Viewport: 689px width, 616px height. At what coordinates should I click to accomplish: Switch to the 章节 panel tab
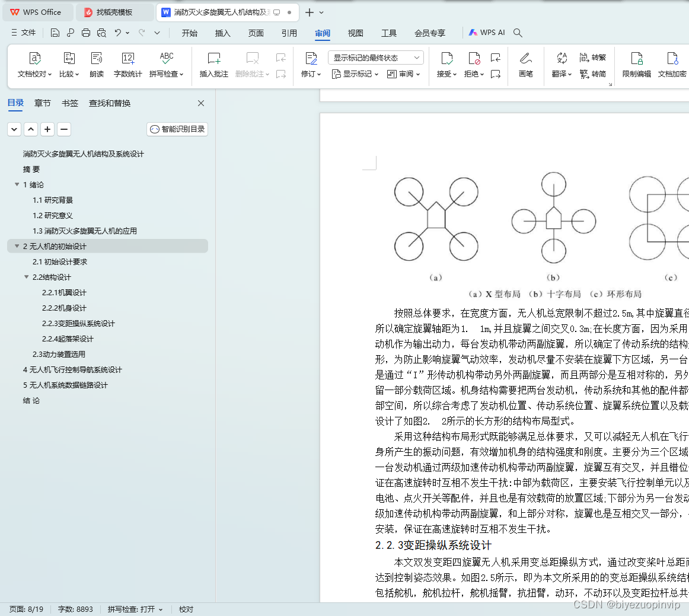click(x=42, y=103)
